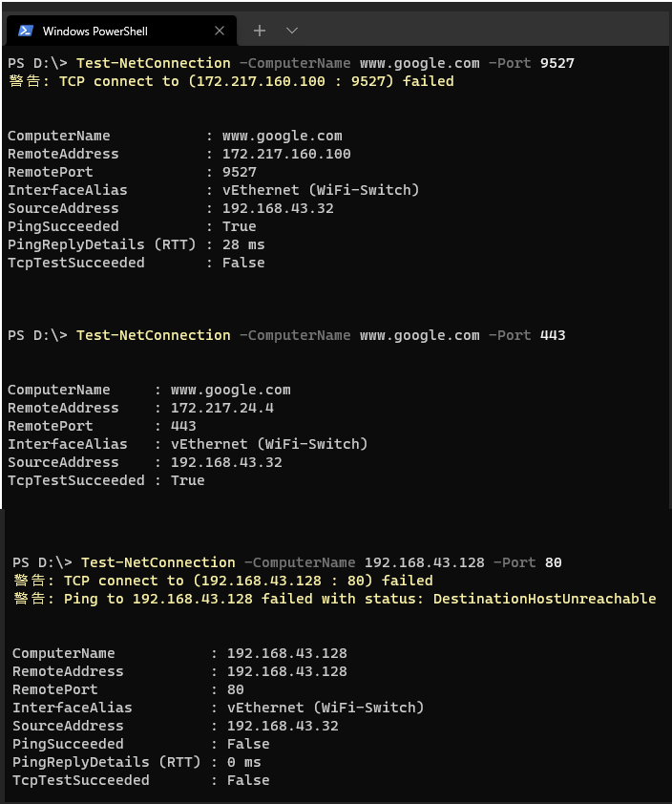This screenshot has width=672, height=804.
Task: Click RemoteAddress value 172.217.24.4
Action: 222,408
